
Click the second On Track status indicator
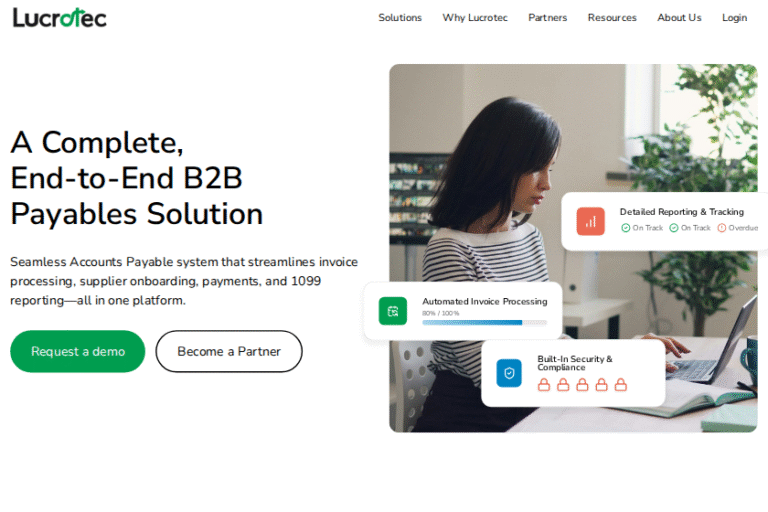[x=690, y=228]
